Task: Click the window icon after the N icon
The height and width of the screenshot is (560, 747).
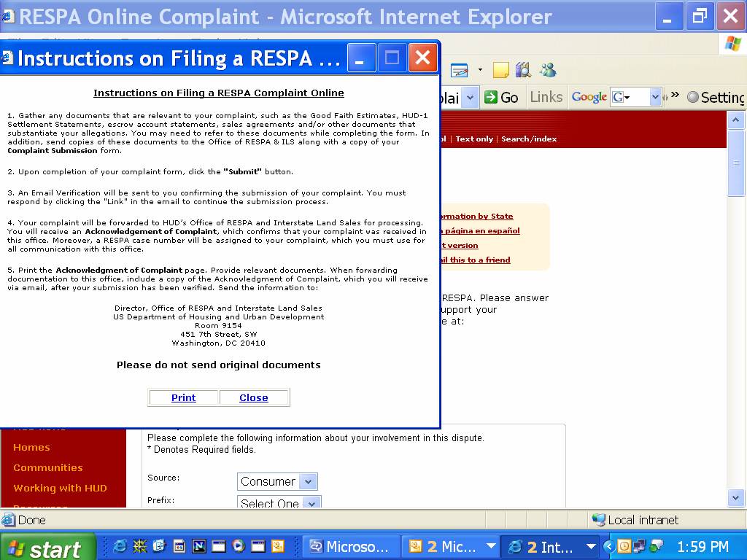Action: (x=219, y=546)
